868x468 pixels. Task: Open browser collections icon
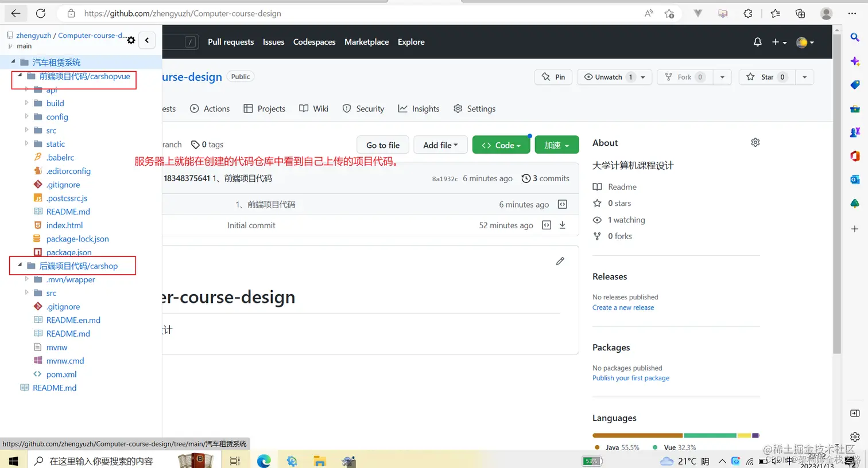[800, 13]
